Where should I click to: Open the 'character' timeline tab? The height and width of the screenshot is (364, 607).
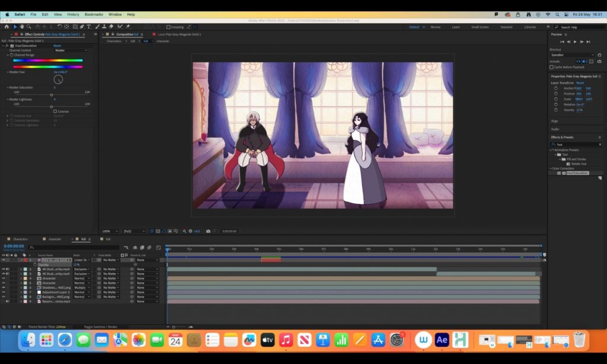(55, 240)
